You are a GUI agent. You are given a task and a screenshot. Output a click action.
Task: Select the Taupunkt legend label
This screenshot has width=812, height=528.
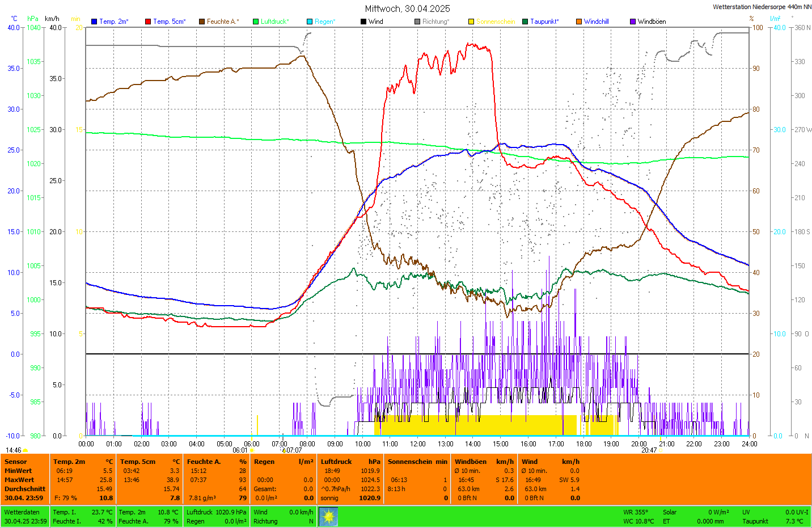point(544,22)
